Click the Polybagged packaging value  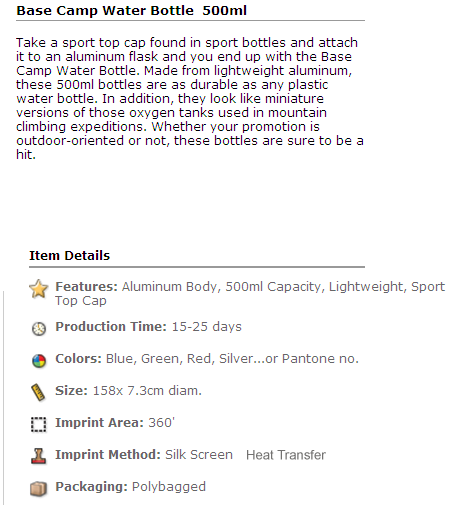(169, 487)
